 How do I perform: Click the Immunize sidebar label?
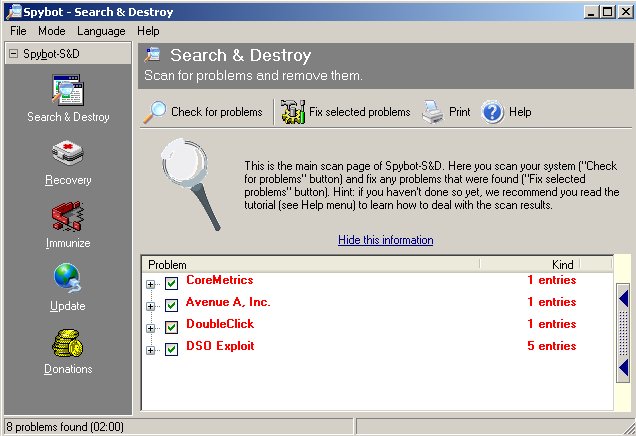click(68, 243)
